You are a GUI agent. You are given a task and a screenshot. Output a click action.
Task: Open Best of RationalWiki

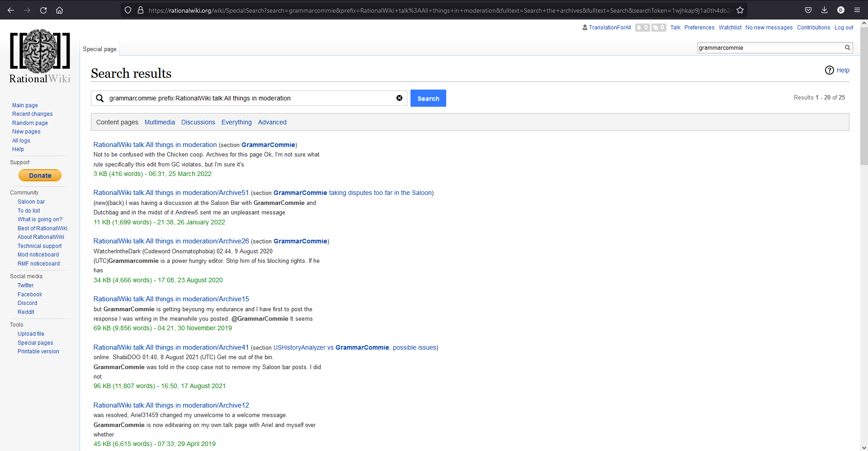coord(42,228)
